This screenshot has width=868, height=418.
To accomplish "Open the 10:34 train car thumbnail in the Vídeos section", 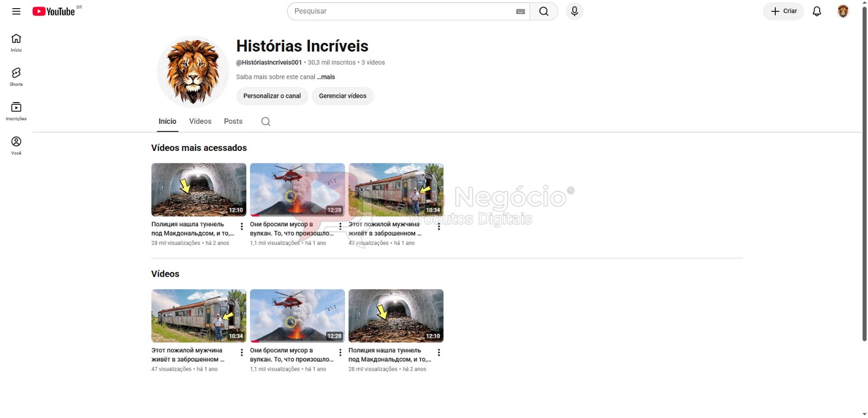I will [199, 316].
